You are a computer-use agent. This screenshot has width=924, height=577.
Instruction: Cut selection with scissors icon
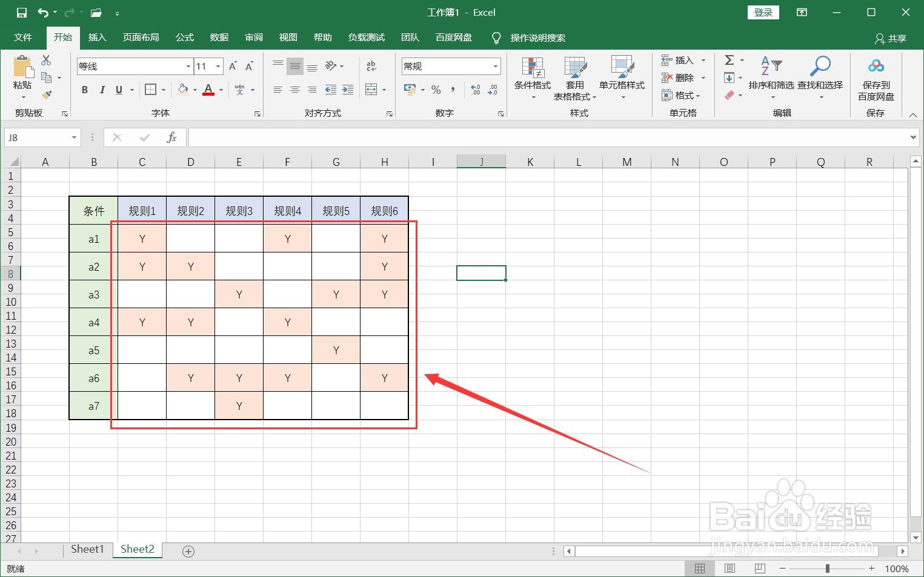coord(46,61)
